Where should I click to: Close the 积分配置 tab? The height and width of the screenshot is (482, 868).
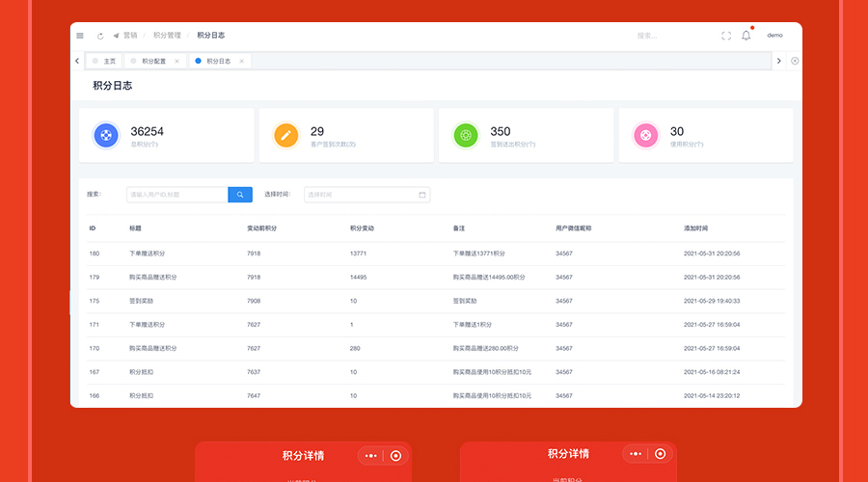(176, 61)
